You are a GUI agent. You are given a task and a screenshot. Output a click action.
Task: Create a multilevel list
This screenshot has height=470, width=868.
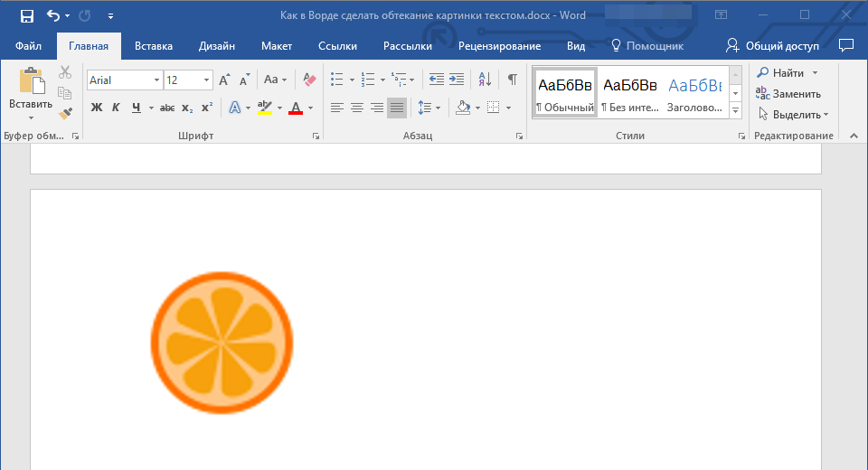pos(399,80)
